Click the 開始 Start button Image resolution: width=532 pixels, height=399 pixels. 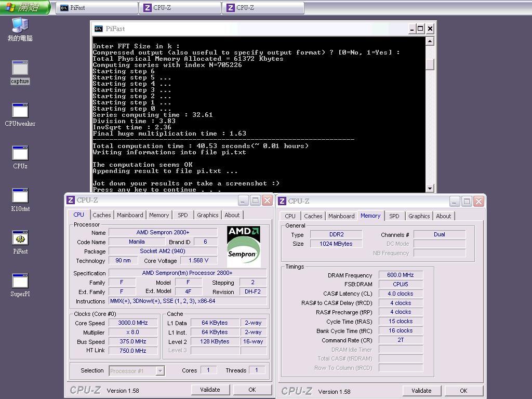pyautogui.click(x=25, y=7)
